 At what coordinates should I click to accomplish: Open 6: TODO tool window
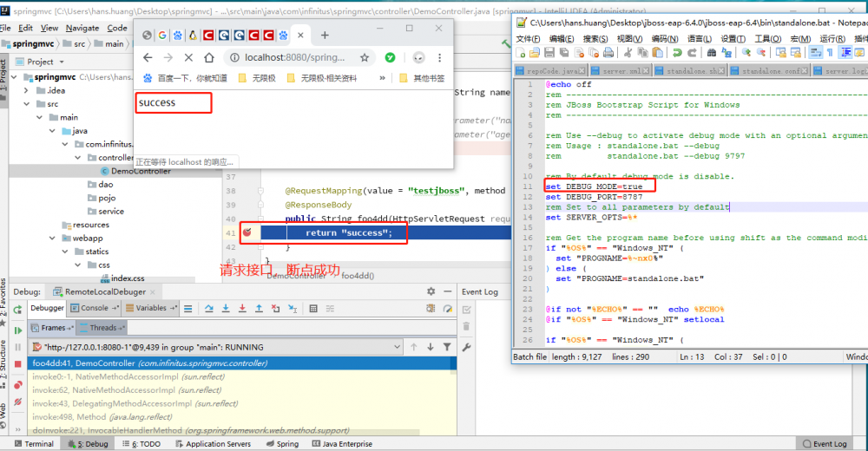click(x=141, y=444)
